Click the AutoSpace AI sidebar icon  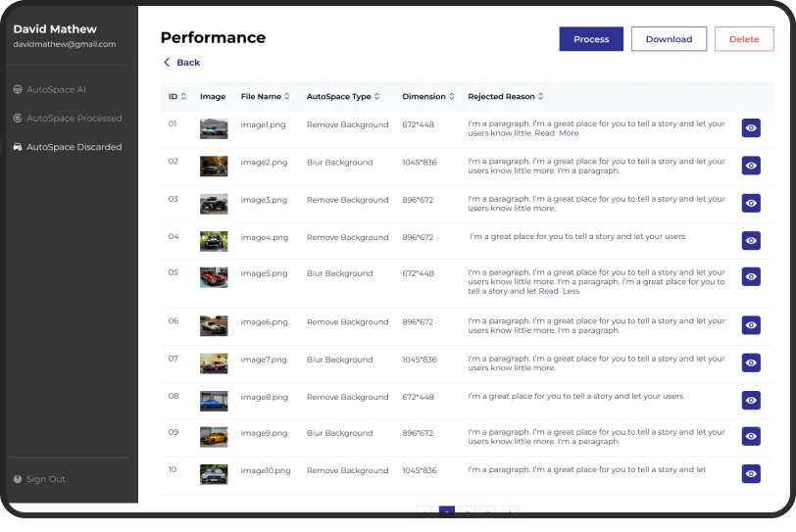pos(18,90)
